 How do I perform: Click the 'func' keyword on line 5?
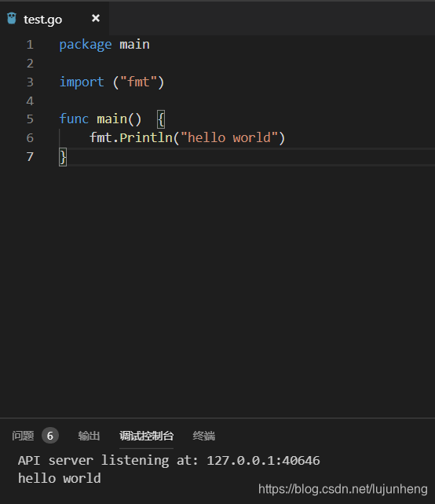[74, 119]
